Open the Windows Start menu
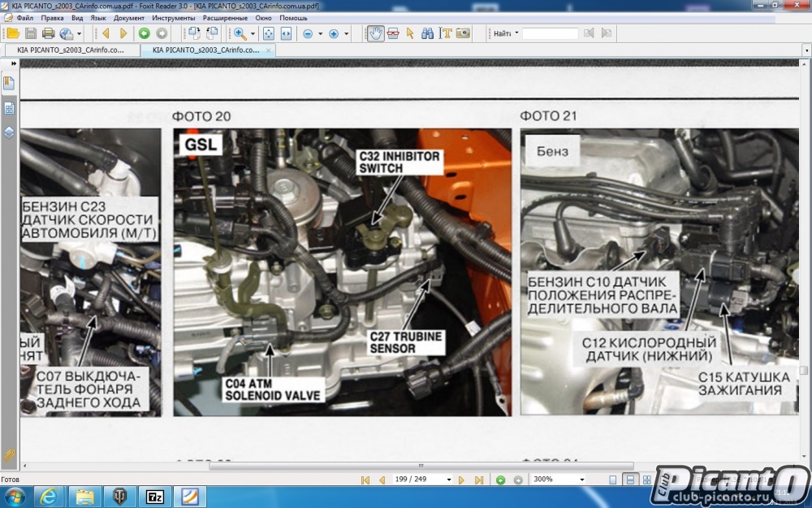 tap(14, 497)
